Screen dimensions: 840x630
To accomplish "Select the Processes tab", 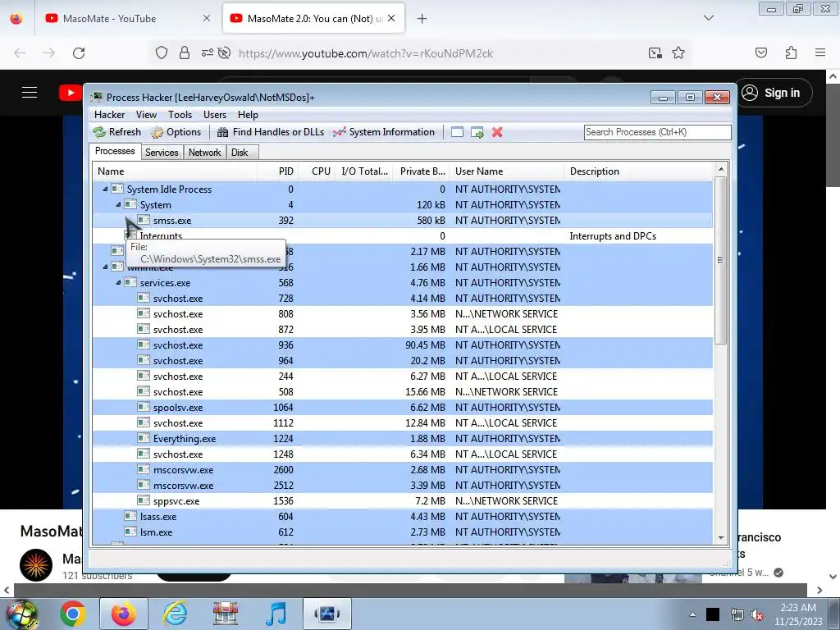I will click(x=115, y=151).
